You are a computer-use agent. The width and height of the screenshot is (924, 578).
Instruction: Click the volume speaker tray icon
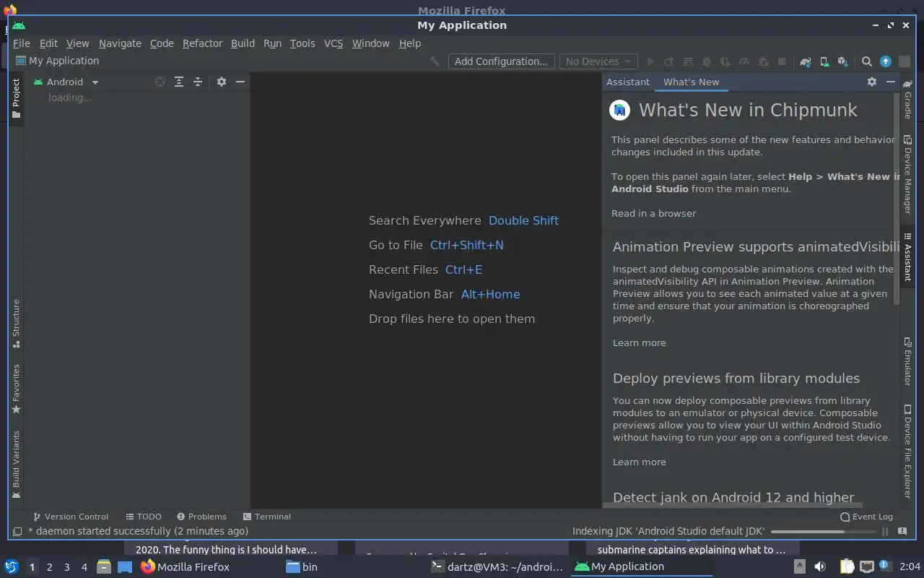[x=820, y=566]
